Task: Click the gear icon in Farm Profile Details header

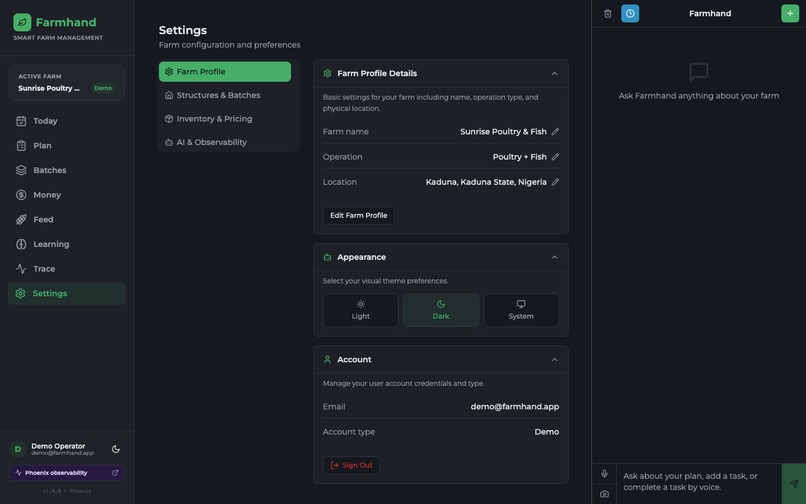Action: tap(327, 74)
